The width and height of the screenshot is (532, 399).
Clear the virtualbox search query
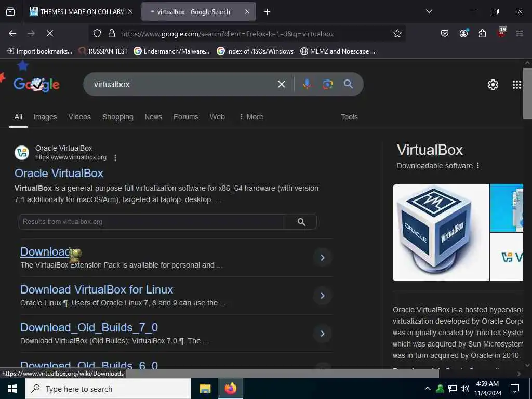(x=282, y=84)
